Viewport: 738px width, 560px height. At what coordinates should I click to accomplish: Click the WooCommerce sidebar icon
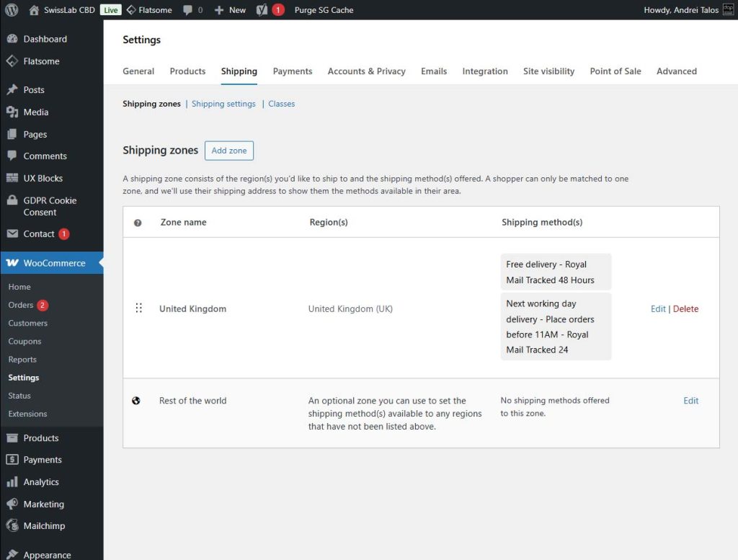12,262
